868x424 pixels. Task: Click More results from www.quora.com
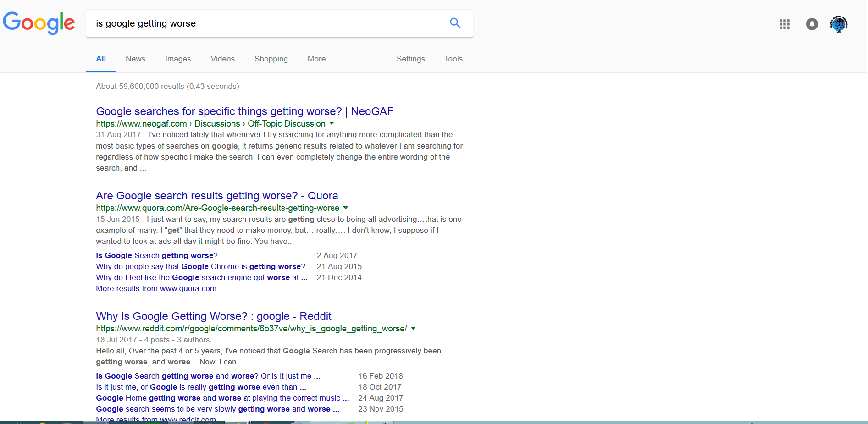pos(156,288)
